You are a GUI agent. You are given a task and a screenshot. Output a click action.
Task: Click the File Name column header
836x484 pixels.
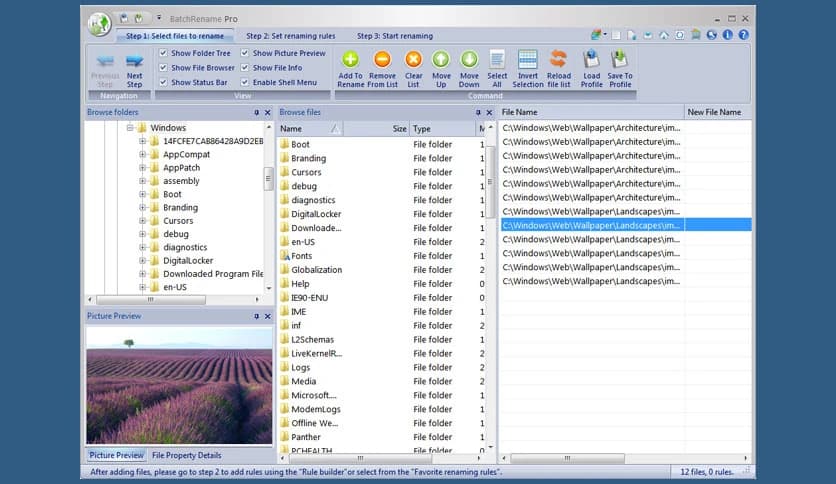(x=591, y=112)
